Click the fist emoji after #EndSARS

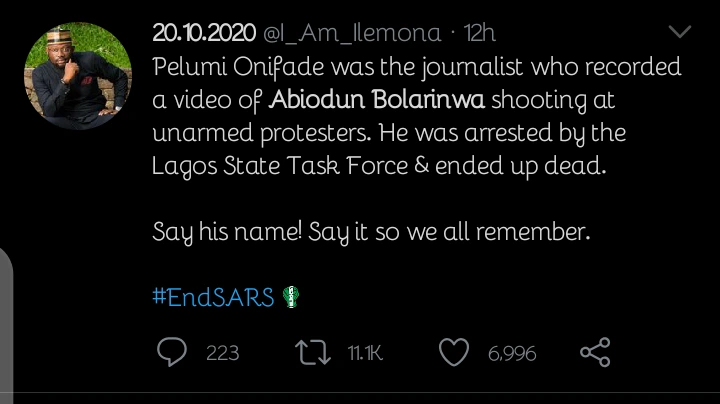291,297
